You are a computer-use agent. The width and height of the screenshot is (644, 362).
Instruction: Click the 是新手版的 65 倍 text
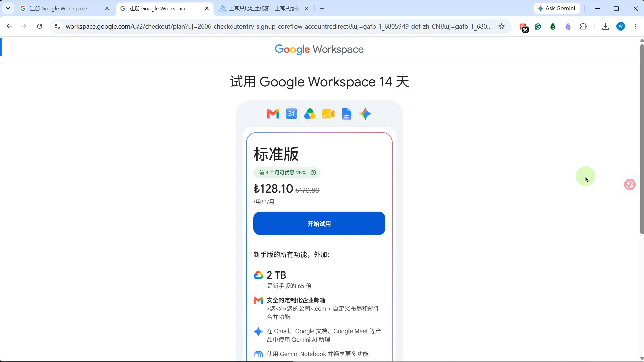[x=289, y=286]
